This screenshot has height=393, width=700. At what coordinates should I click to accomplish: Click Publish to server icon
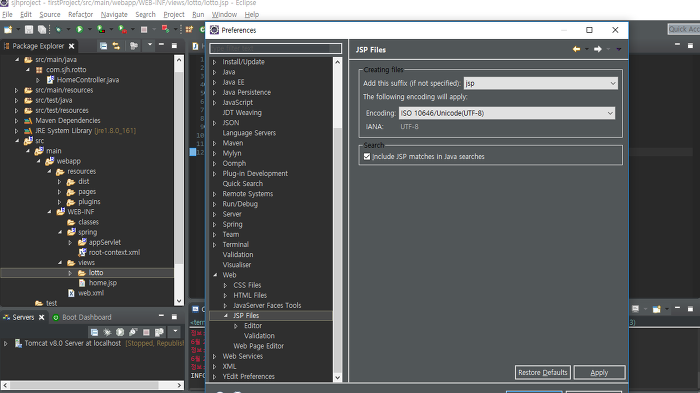tap(159, 332)
